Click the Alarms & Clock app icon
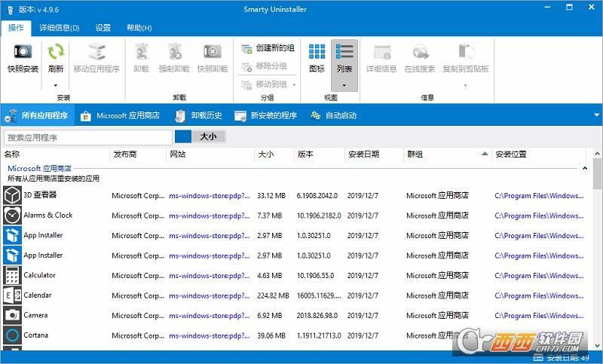This screenshot has height=364, width=603. pyautogui.click(x=12, y=216)
